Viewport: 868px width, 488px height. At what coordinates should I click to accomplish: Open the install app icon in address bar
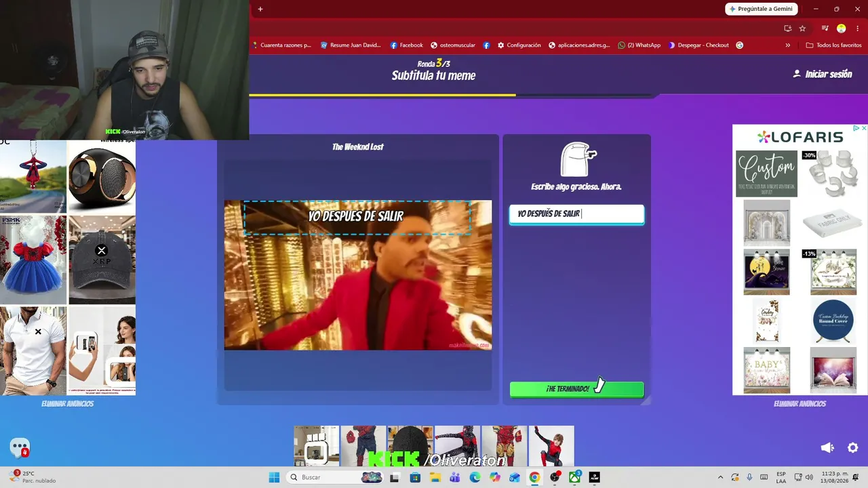787,28
